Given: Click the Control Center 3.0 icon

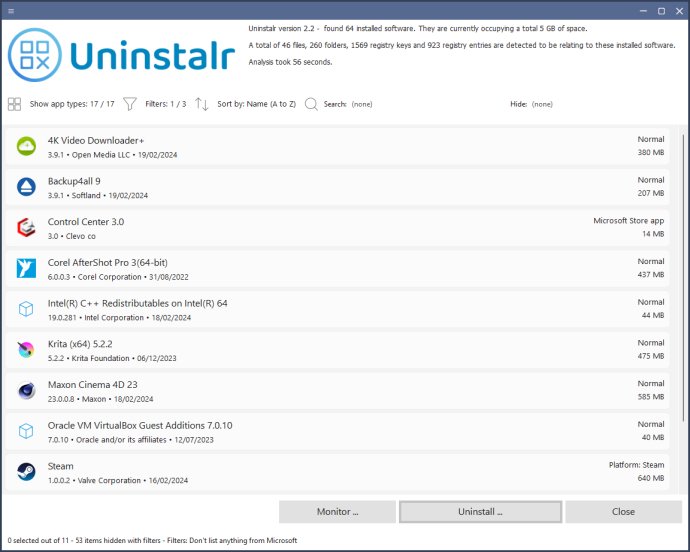Looking at the screenshot, I should 26,228.
